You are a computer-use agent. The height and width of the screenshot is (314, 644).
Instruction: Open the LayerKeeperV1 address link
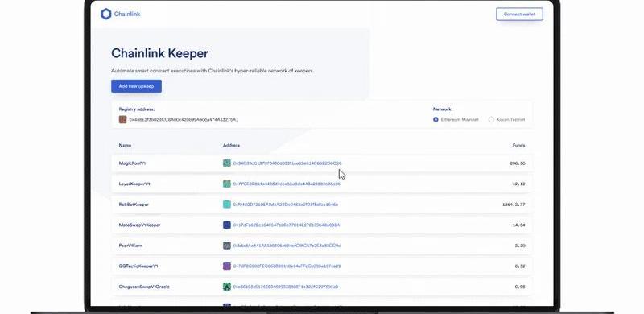[x=287, y=184]
